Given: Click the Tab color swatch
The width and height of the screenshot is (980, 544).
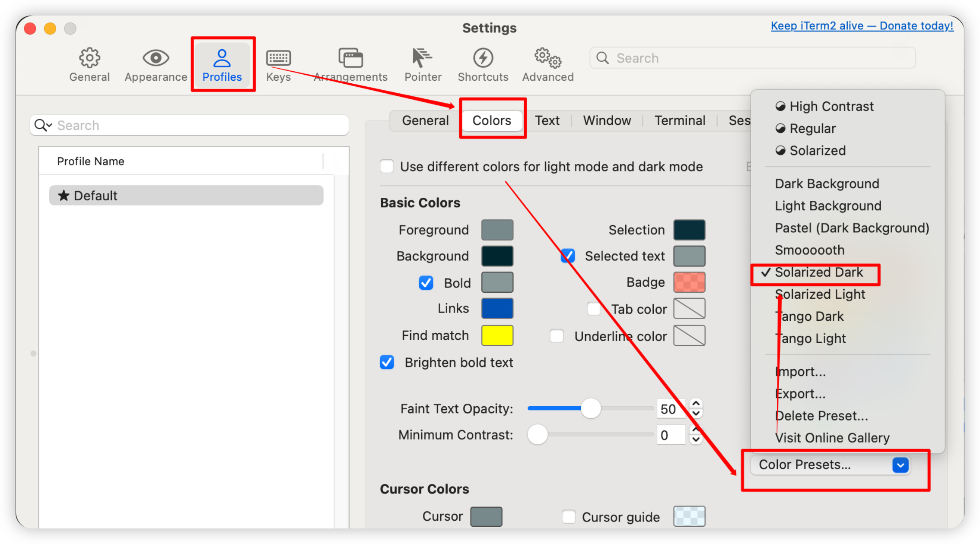Looking at the screenshot, I should pos(689,308).
